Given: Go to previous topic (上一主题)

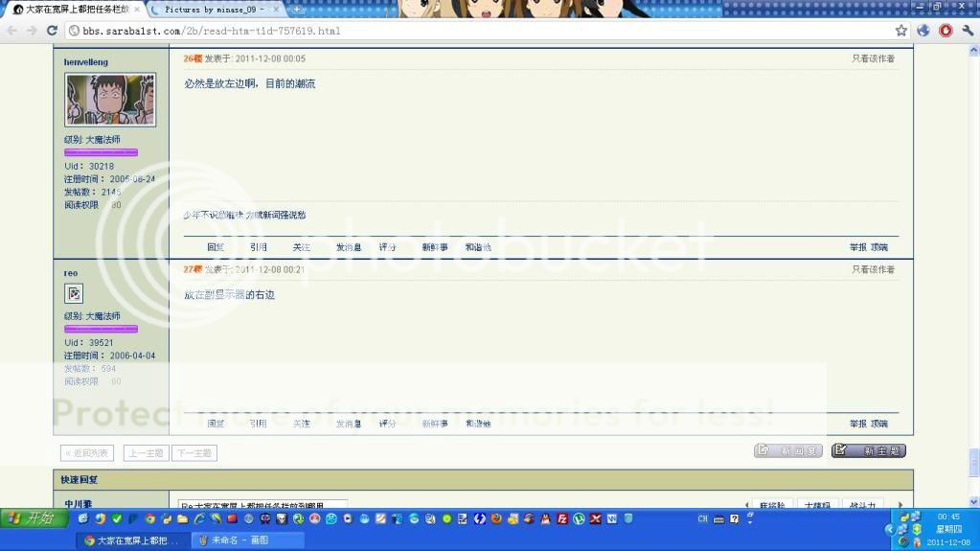Looking at the screenshot, I should [147, 453].
